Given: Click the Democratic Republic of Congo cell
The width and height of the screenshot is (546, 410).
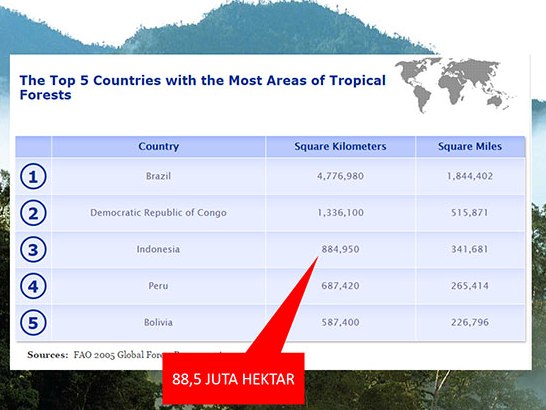Looking at the screenshot, I should (x=158, y=212).
